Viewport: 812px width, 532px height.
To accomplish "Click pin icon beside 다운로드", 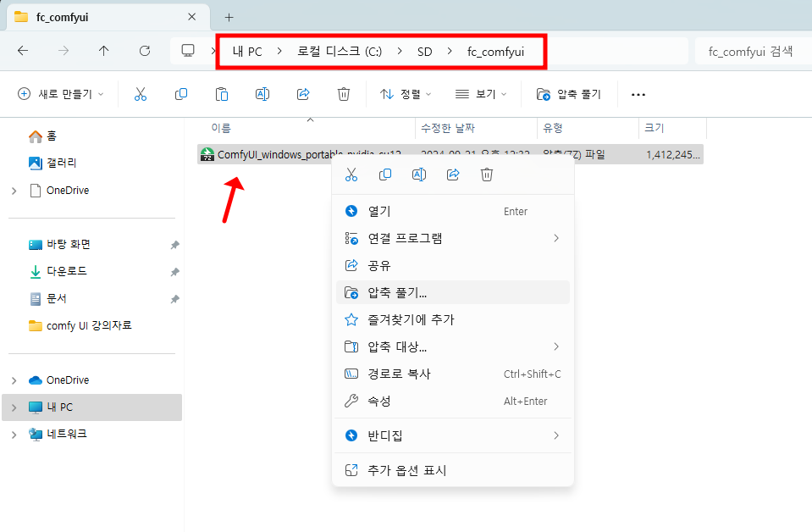I will click(175, 272).
